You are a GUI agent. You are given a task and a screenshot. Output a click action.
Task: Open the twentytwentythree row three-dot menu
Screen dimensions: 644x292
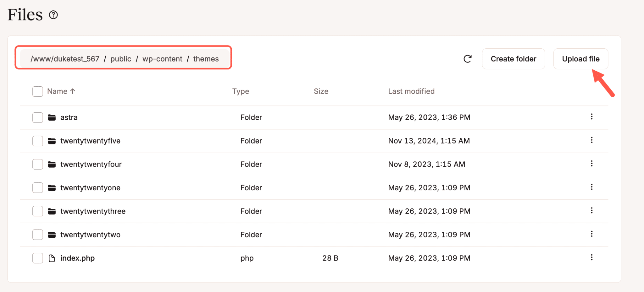[591, 210]
